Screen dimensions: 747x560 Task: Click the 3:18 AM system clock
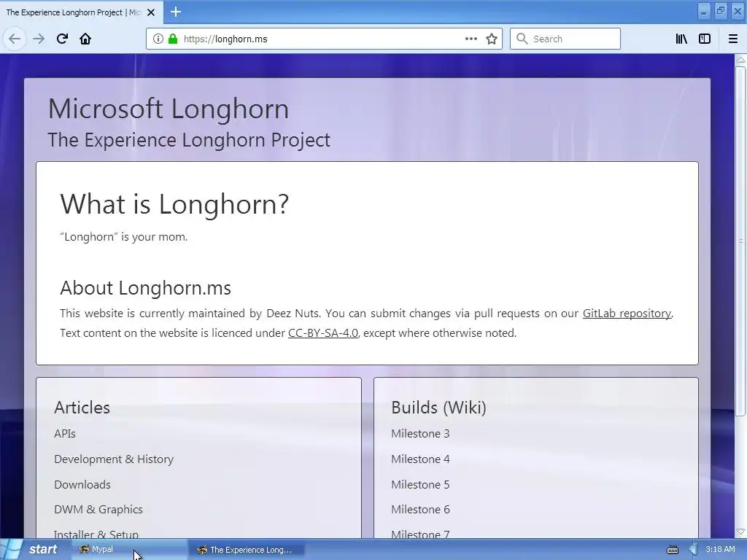coord(720,549)
